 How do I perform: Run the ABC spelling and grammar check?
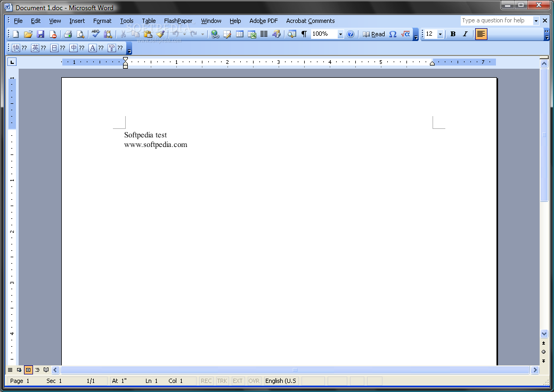tap(95, 34)
